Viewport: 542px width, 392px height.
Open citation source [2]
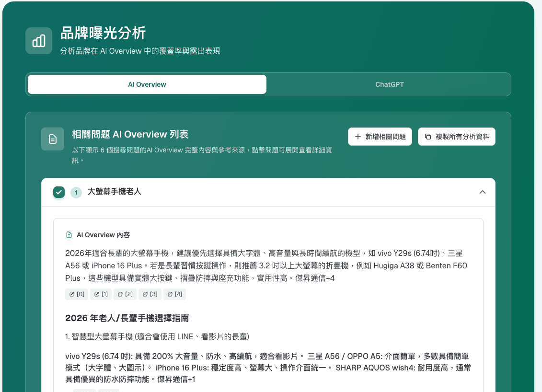click(x=125, y=294)
